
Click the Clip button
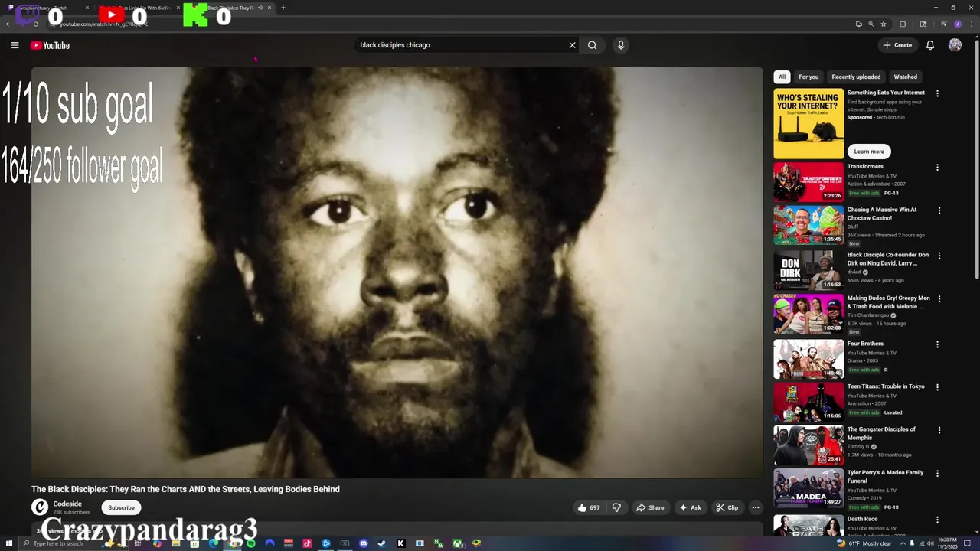tap(727, 507)
